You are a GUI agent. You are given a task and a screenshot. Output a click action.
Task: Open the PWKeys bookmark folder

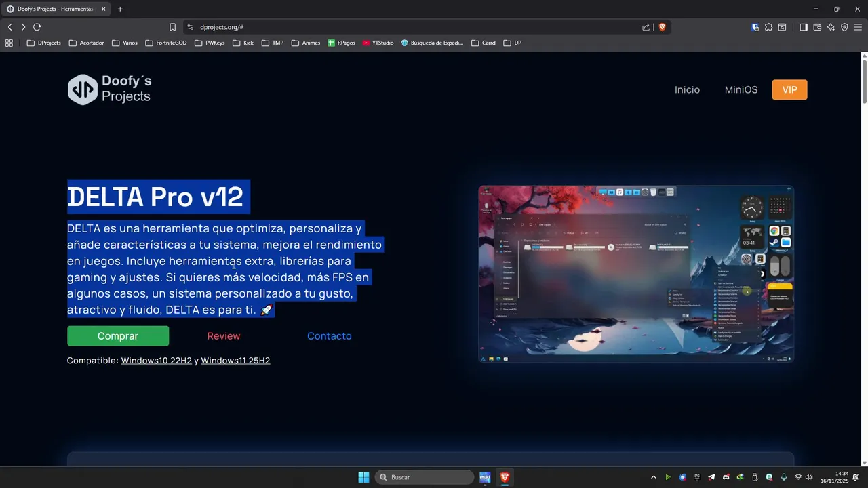[210, 43]
